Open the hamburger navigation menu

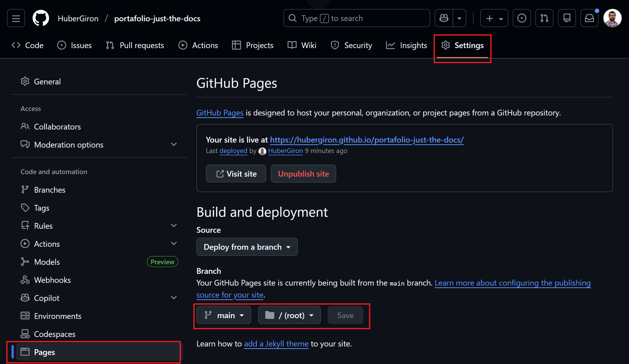16,18
